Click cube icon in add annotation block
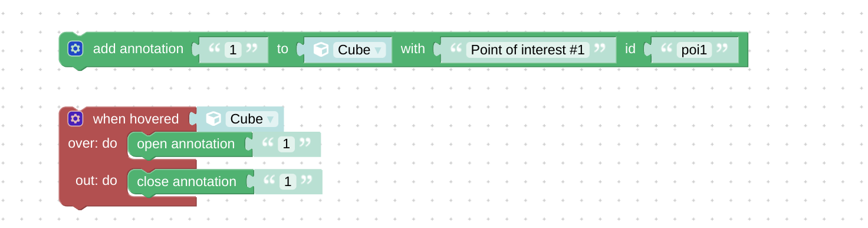Screen dimensions: 868x228 click(x=321, y=50)
